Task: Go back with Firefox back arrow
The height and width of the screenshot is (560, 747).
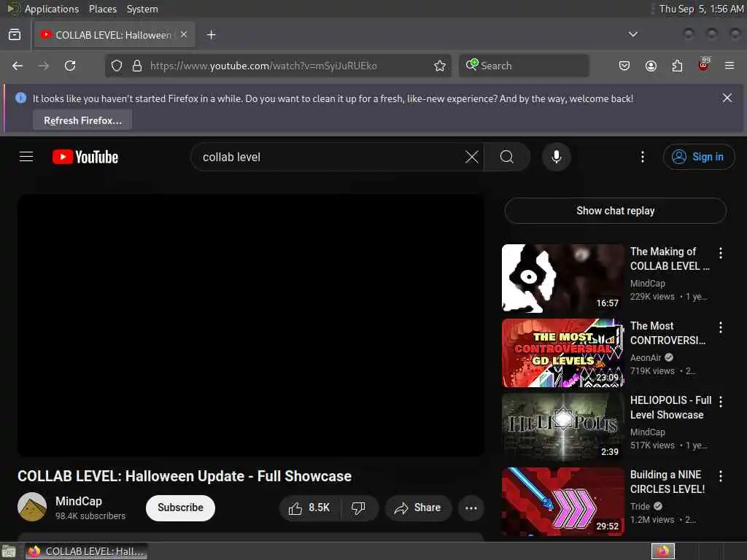Action: 18,66
